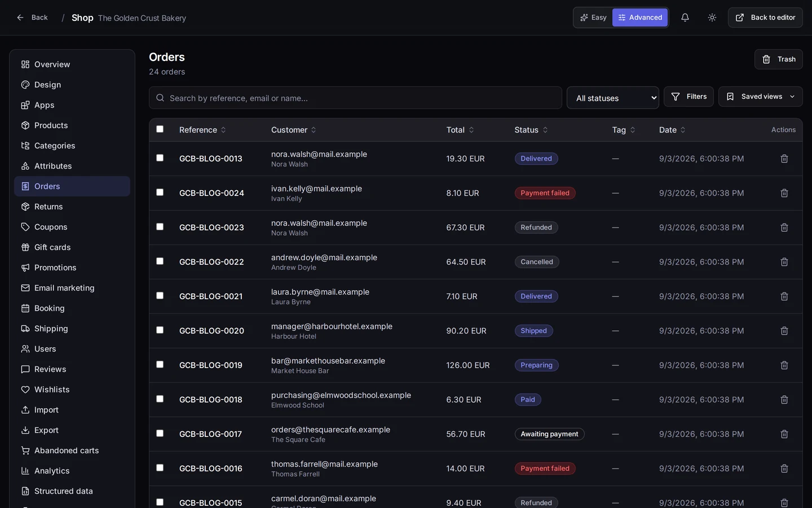Click trash icon in GCB-BLOG-0017 row
812x508 pixels.
tap(784, 434)
